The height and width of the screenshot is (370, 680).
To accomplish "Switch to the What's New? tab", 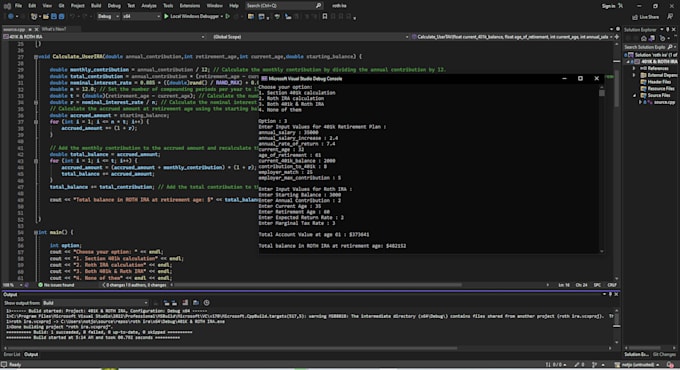I will 54,29.
